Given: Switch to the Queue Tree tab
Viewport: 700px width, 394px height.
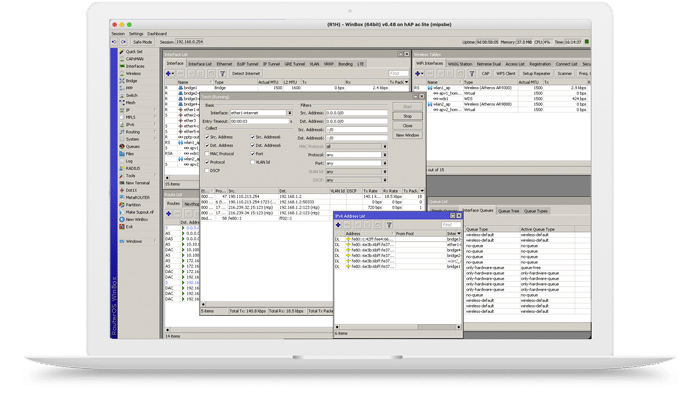Looking at the screenshot, I should [508, 211].
